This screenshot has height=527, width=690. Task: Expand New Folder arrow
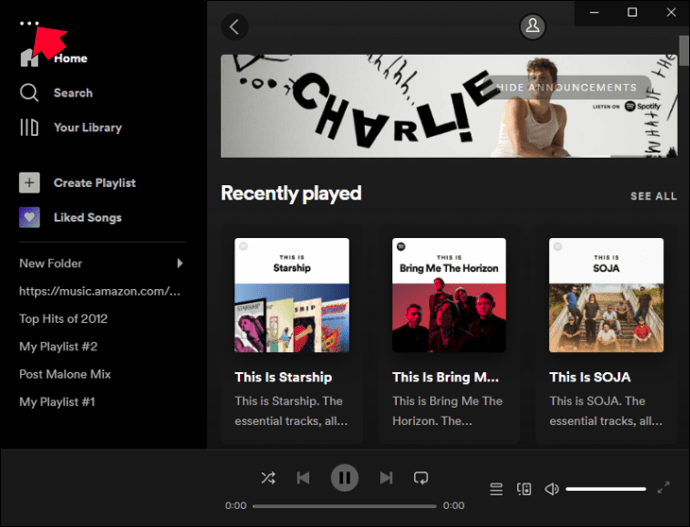[180, 264]
